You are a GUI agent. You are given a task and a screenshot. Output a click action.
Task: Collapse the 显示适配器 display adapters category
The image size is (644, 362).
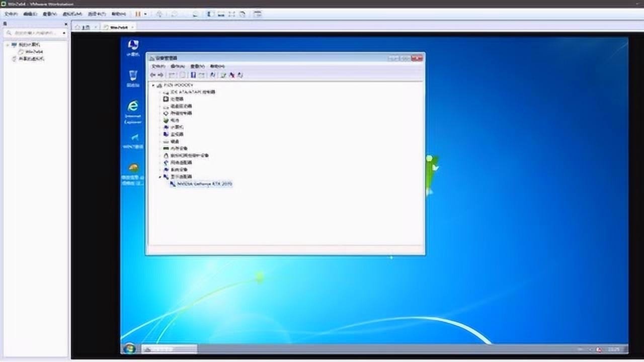pos(160,177)
